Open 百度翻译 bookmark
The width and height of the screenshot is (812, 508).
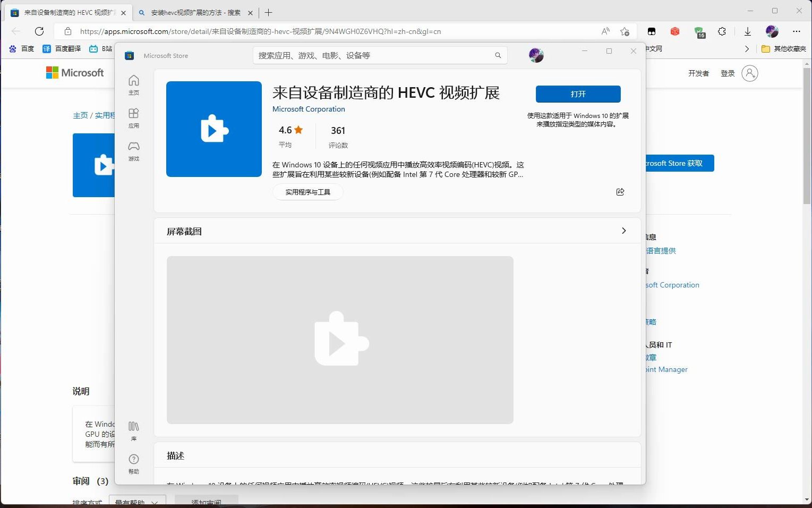[x=62, y=48]
